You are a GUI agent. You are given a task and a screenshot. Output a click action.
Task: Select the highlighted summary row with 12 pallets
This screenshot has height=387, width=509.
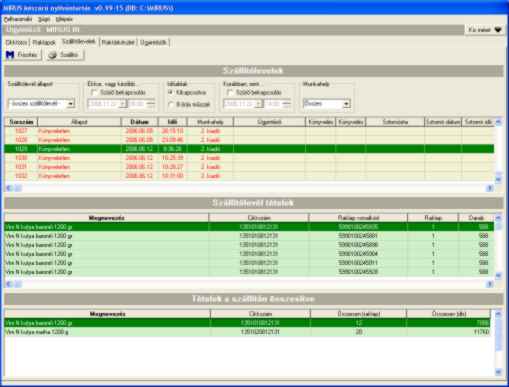[248, 323]
